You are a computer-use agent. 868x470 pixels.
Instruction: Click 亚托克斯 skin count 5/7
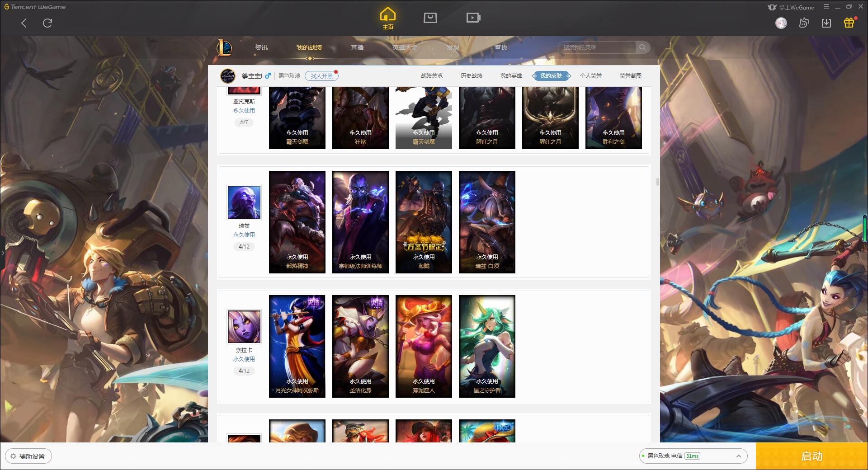coord(244,122)
